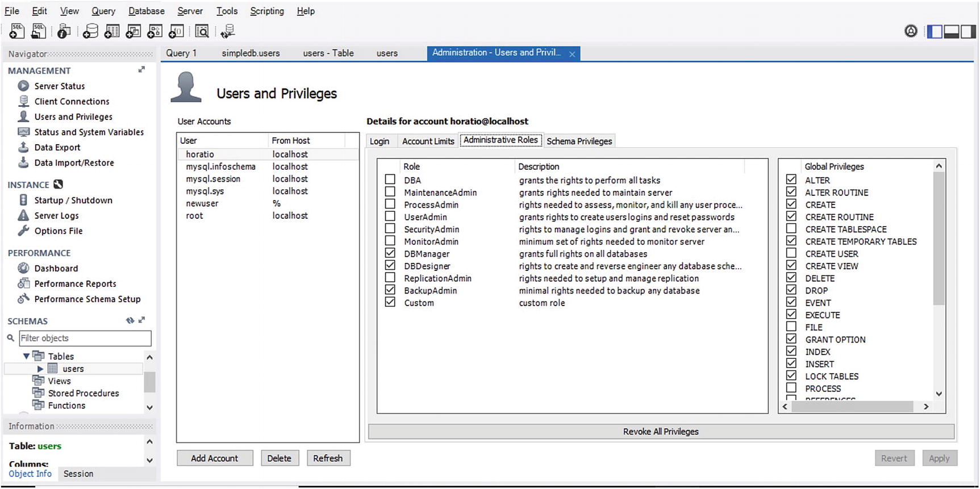Open preferences gear icon at top right

[911, 31]
